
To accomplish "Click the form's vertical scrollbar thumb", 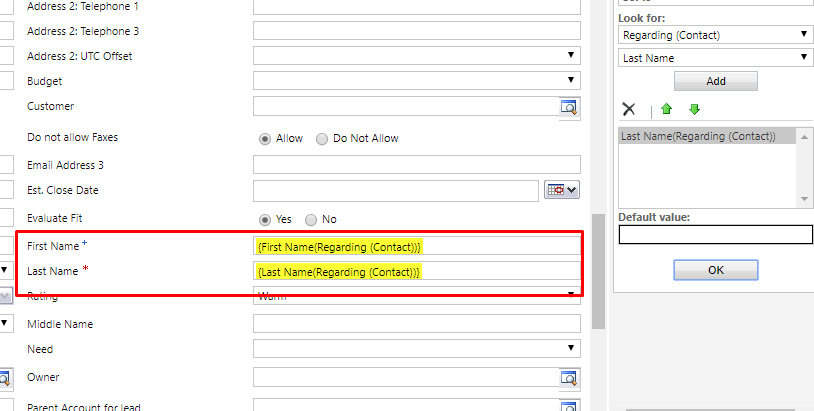I will click(599, 271).
